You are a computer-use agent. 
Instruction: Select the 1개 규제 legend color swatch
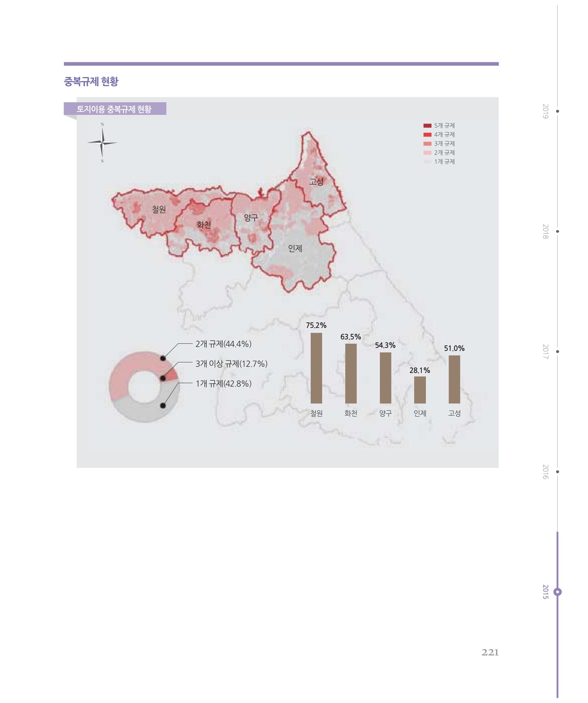coord(427,162)
